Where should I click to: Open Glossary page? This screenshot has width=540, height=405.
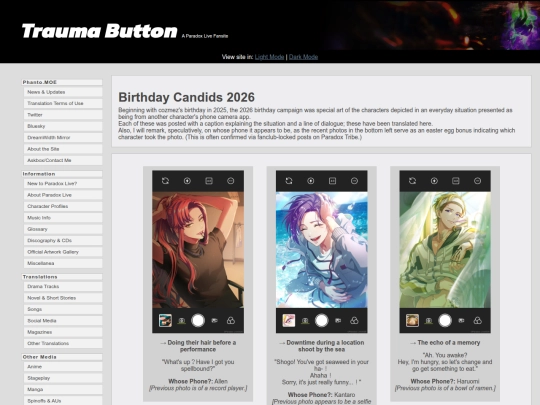(63, 229)
